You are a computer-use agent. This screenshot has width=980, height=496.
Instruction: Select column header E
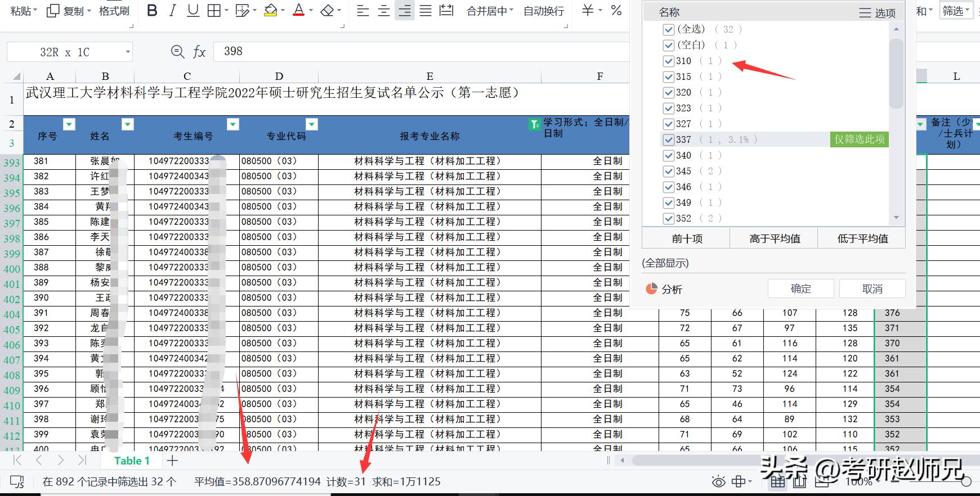pos(429,76)
